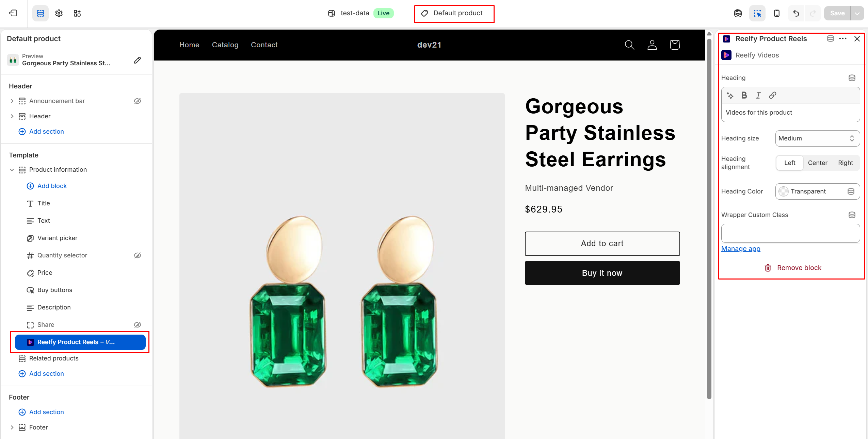This screenshot has height=439, width=868.
Task: Click the Manage app link
Action: [741, 249]
